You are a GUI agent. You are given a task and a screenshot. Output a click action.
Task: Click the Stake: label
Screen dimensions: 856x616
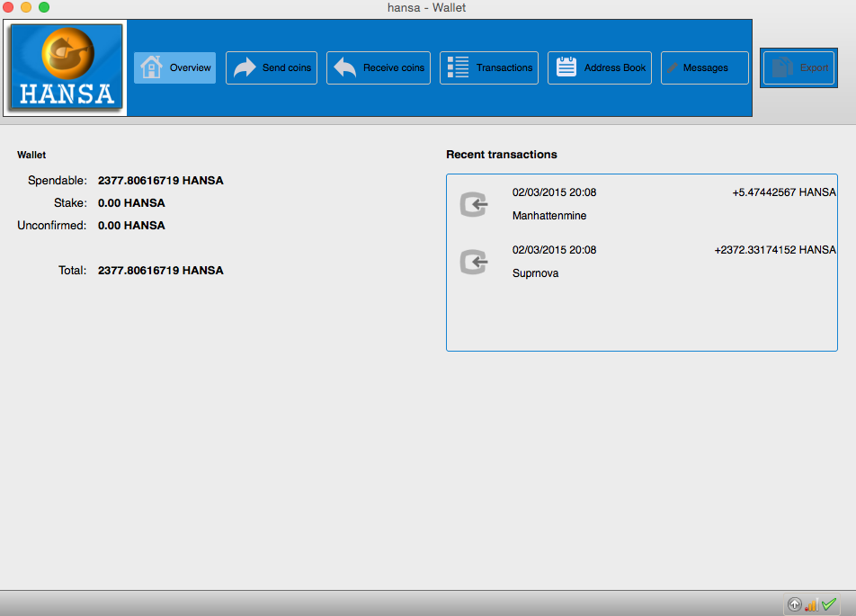[x=70, y=202]
